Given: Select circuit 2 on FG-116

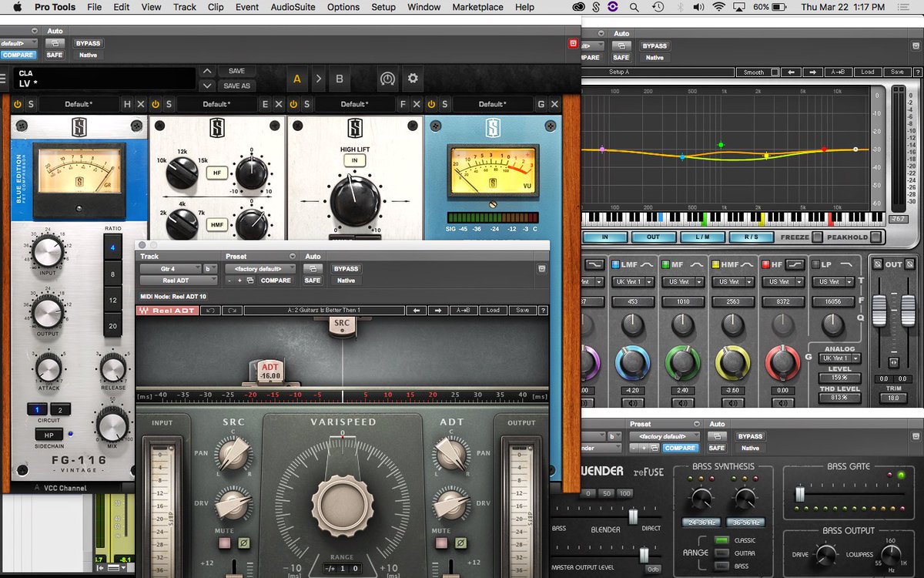Looking at the screenshot, I should 61,409.
